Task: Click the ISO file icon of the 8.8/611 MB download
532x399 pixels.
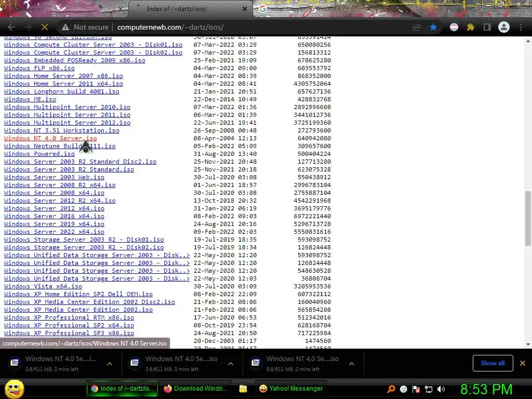Action: [256, 362]
